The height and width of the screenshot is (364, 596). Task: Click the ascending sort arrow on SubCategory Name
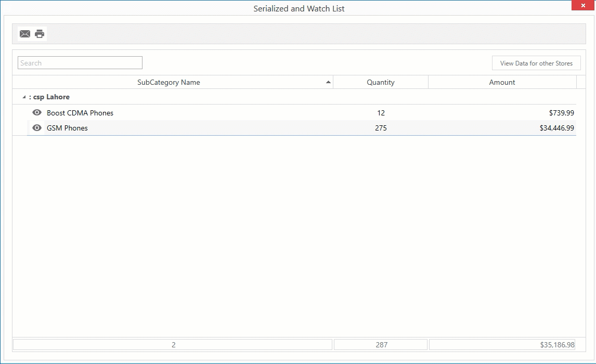pos(328,82)
